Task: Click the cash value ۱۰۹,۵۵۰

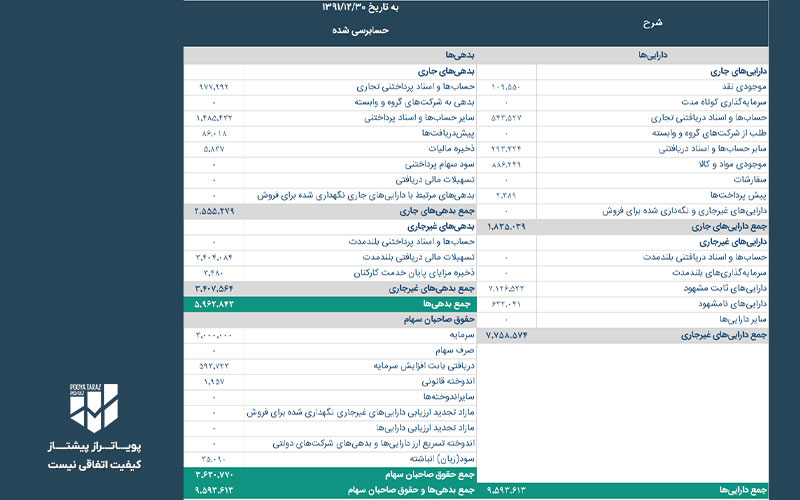Action: (x=506, y=87)
